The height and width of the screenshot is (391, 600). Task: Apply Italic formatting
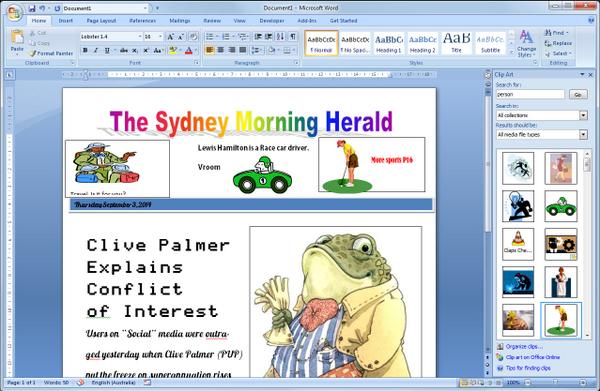tap(96, 50)
